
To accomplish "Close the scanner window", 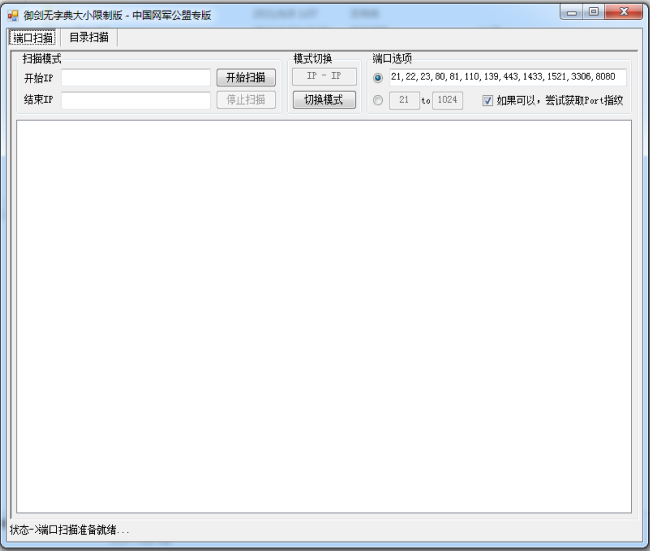I will click(625, 12).
